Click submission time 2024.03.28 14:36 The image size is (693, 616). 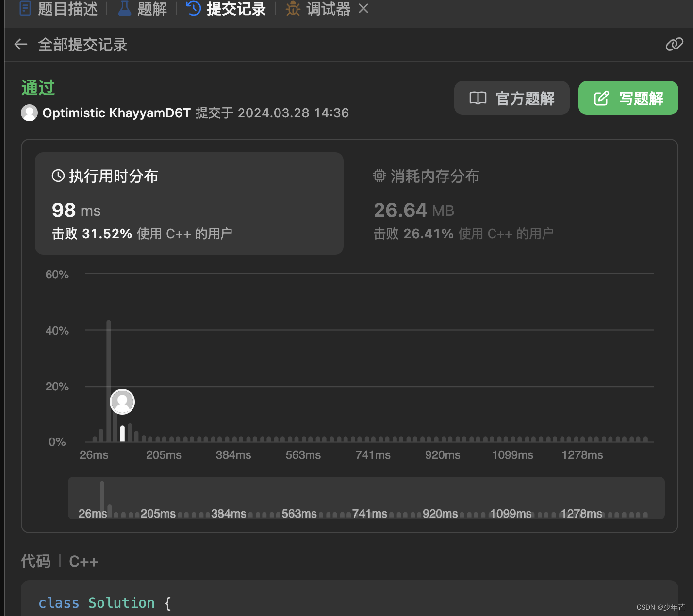(293, 113)
